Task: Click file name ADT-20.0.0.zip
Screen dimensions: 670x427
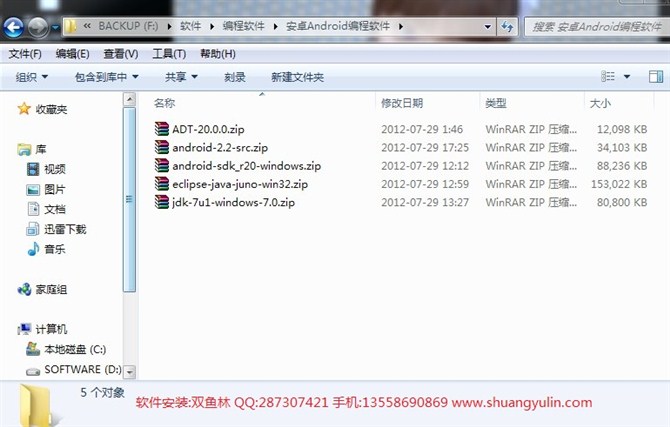Action: click(x=209, y=129)
